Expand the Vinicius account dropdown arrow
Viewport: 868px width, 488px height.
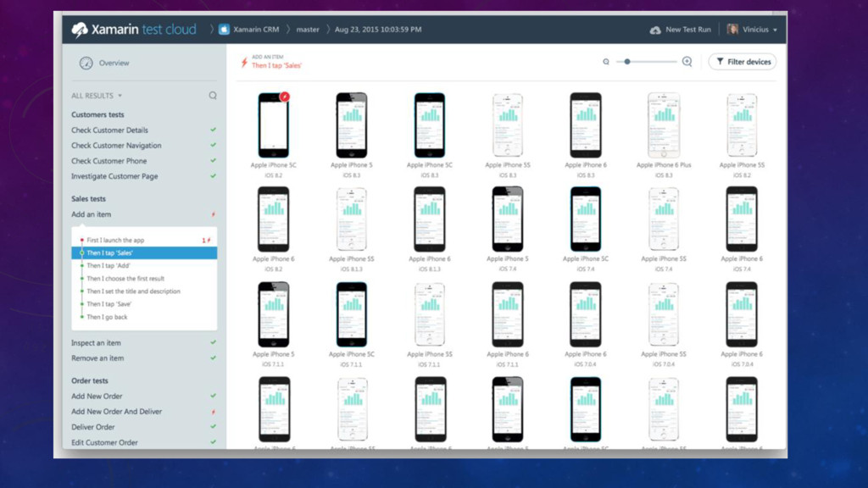(x=775, y=30)
